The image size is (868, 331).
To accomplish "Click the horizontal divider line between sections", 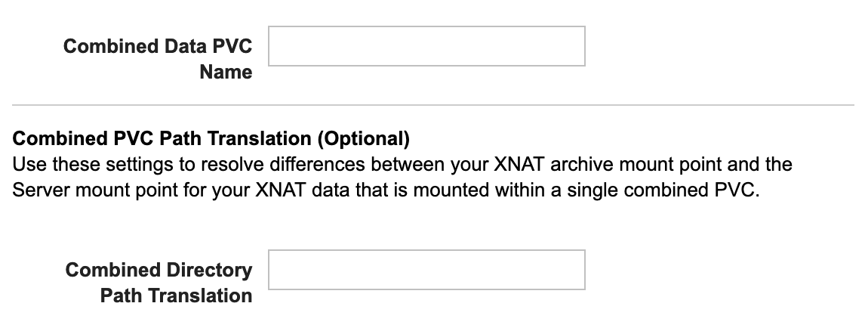I will (432, 104).
